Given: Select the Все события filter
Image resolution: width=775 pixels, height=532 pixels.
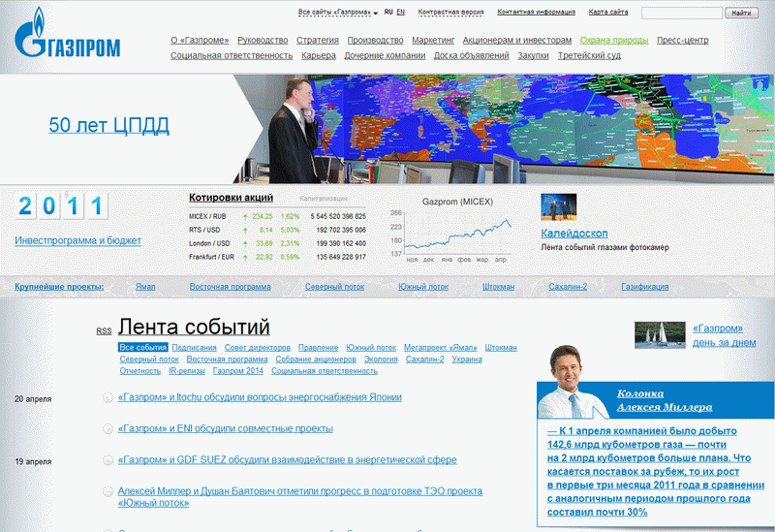Looking at the screenshot, I should (x=142, y=348).
